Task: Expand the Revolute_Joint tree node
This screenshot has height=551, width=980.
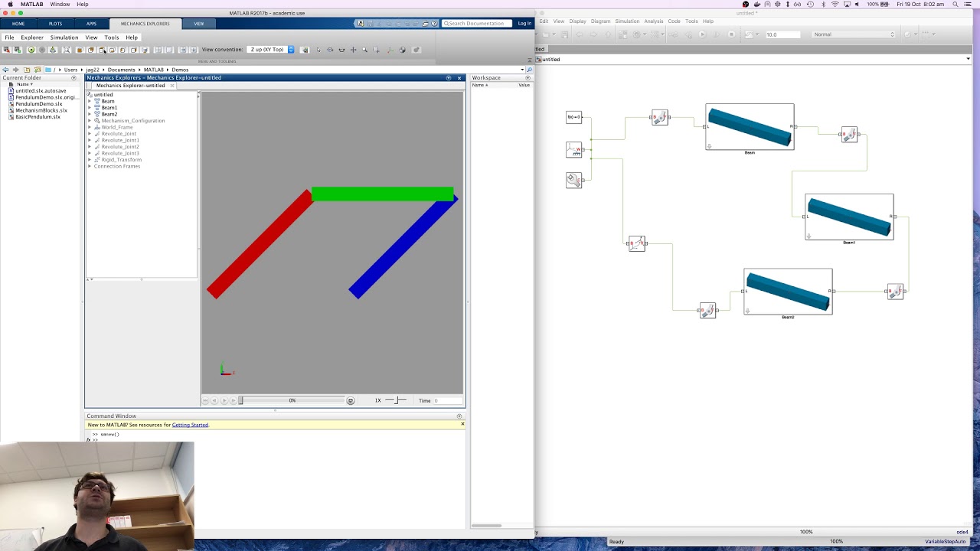Action: click(x=90, y=134)
